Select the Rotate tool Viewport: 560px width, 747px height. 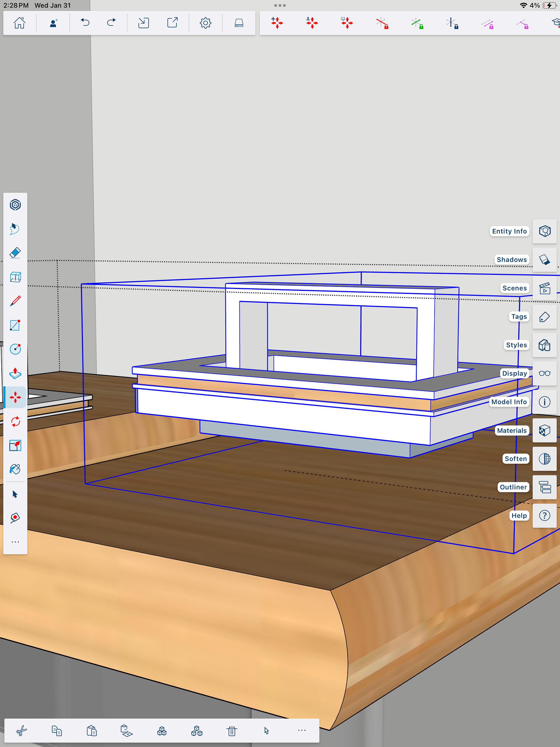coord(15,421)
